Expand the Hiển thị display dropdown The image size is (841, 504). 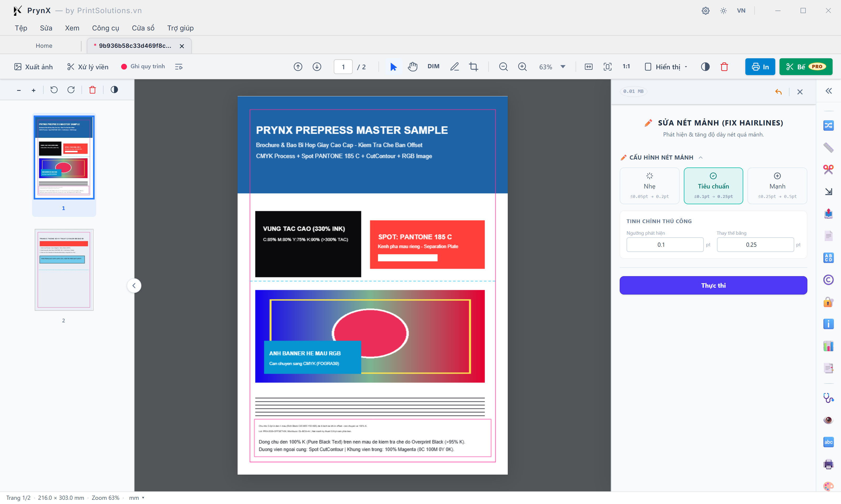[666, 67]
